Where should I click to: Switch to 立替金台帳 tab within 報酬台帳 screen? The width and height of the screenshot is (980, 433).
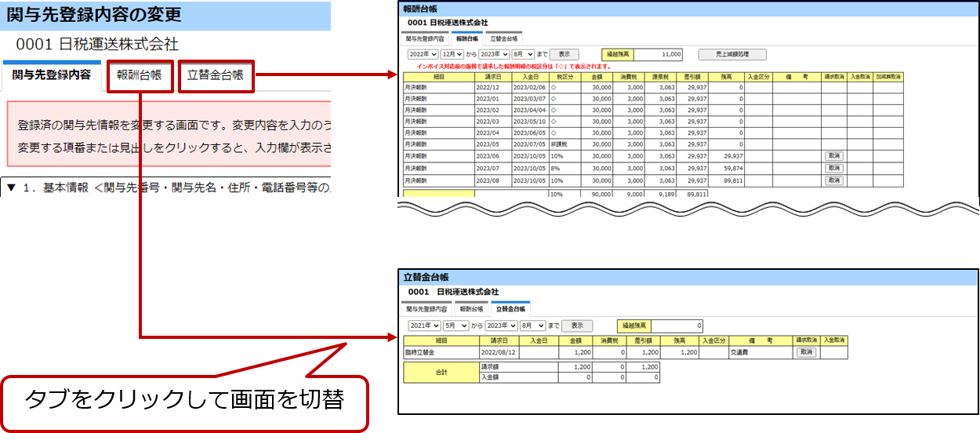click(503, 38)
